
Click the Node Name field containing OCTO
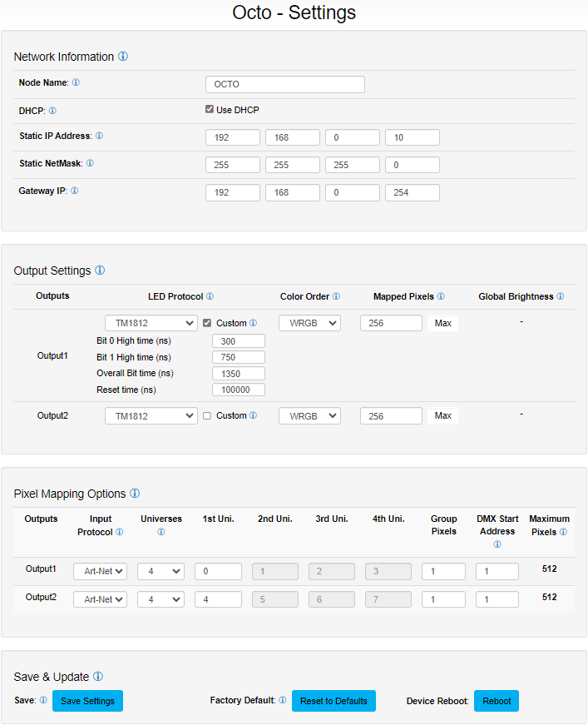285,84
